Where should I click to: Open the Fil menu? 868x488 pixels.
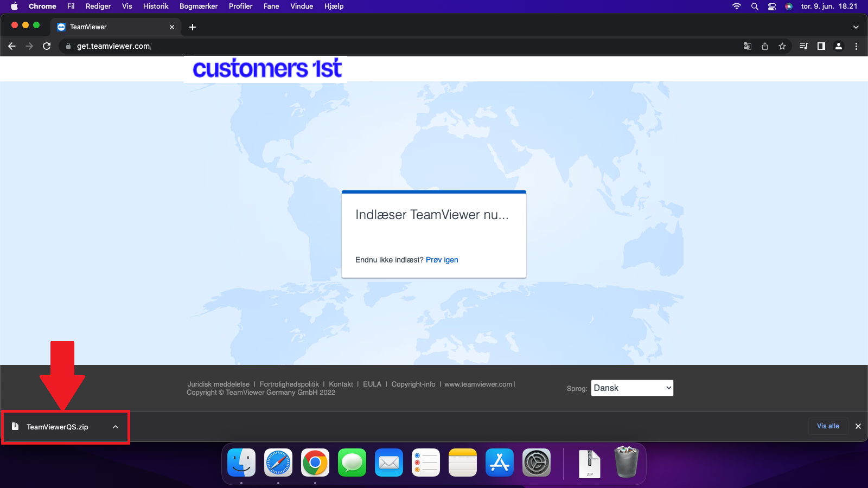pyautogui.click(x=71, y=7)
